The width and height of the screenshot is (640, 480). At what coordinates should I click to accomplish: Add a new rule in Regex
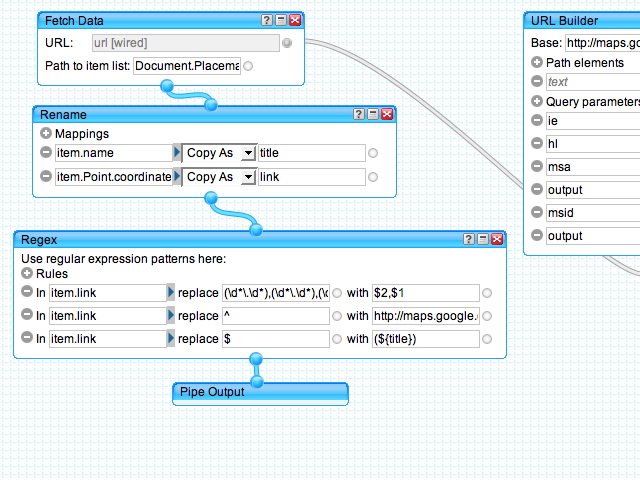(x=27, y=273)
